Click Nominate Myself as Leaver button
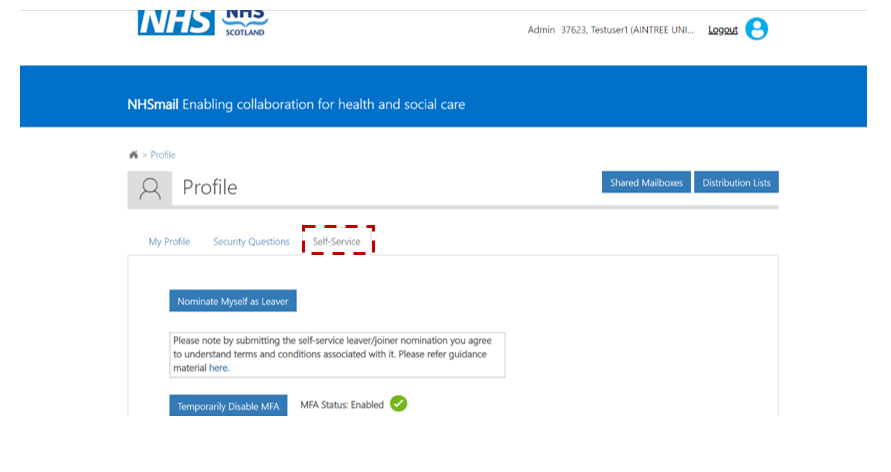891x472 pixels. coord(233,301)
